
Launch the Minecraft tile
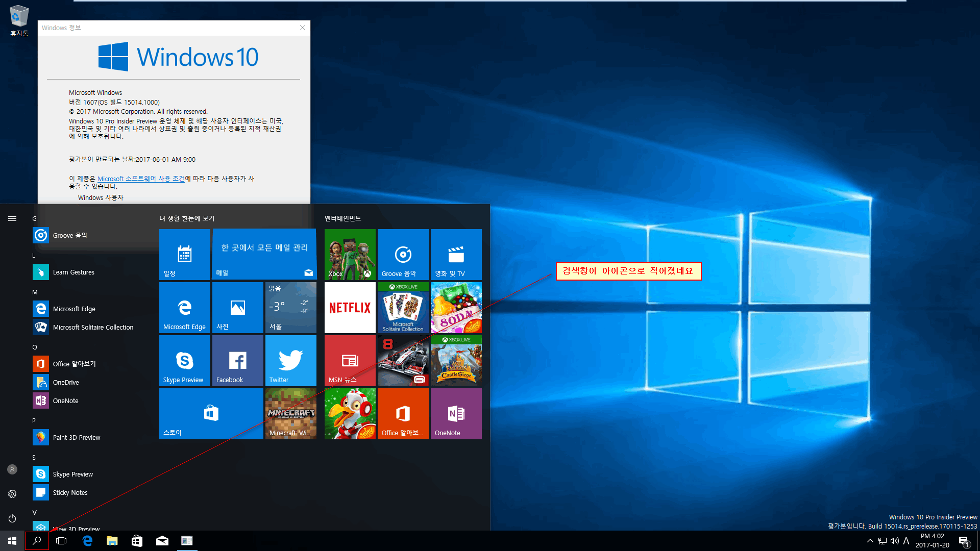tap(291, 414)
